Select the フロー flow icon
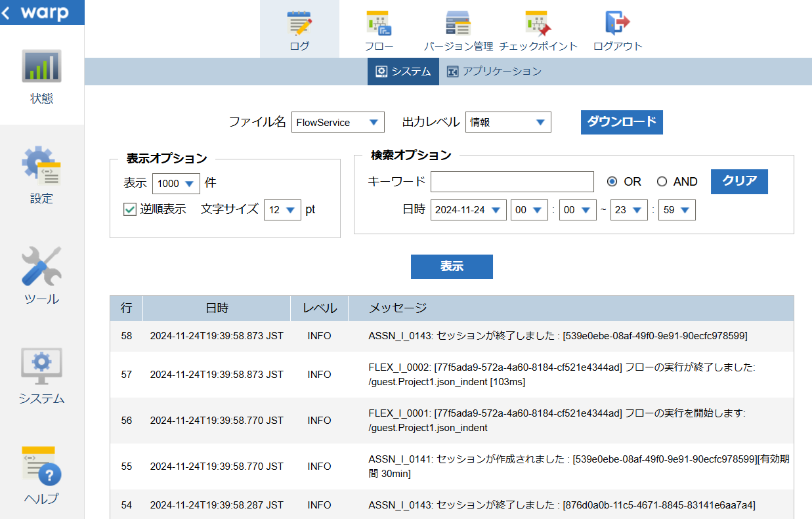Viewport: 812px width, 519px height. [379, 22]
